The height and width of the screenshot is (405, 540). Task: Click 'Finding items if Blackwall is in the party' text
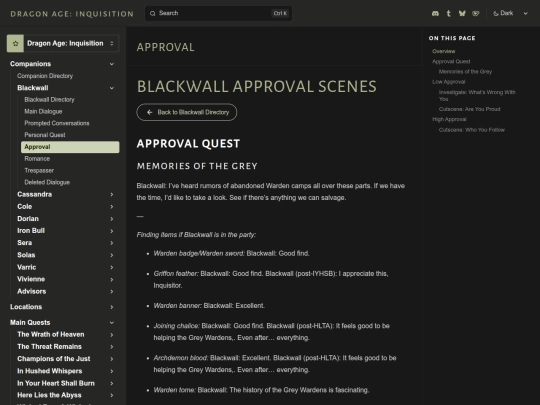point(196,235)
